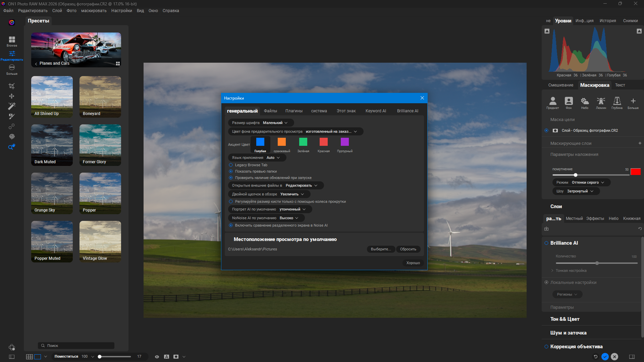Click the Хорошо button
This screenshot has height=362, width=644.
pyautogui.click(x=413, y=263)
